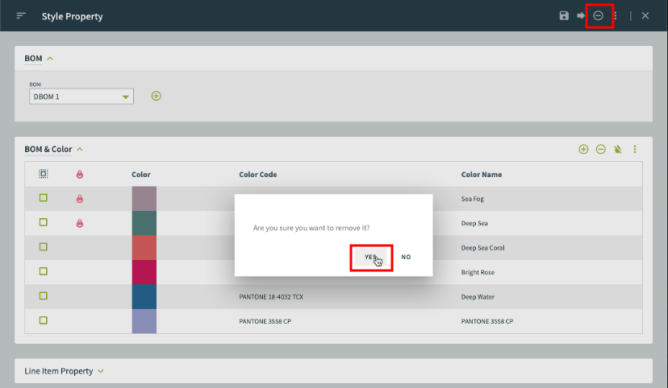Cancel removal with NO button
This screenshot has height=388, width=668.
coord(406,257)
